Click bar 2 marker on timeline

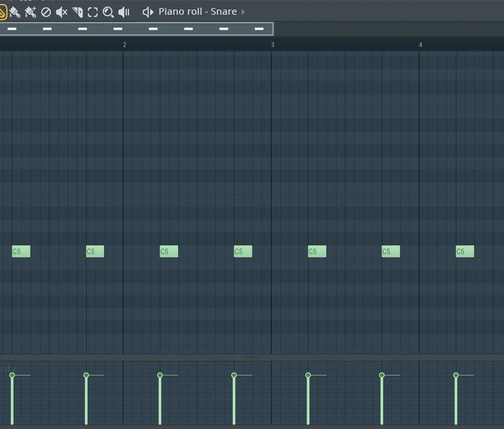[x=124, y=45]
